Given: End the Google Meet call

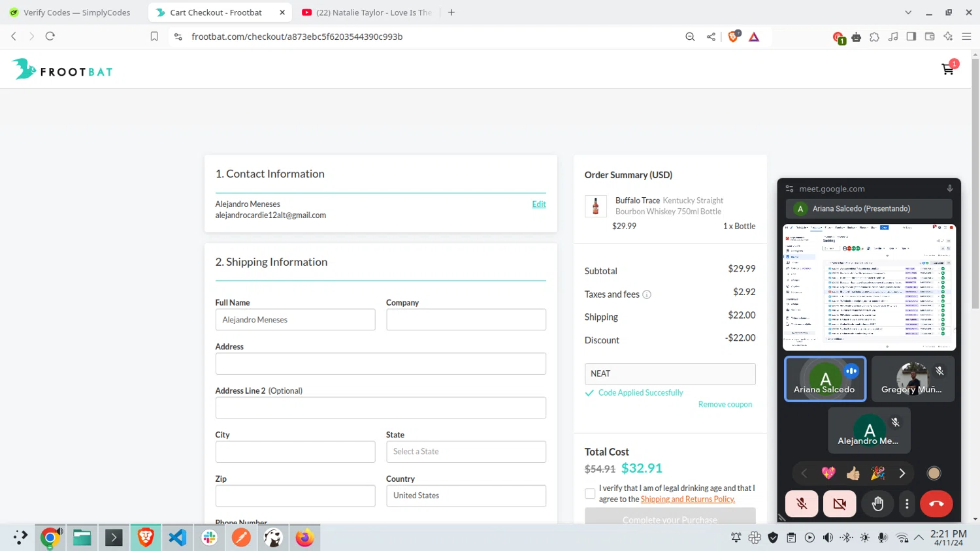Looking at the screenshot, I should tap(936, 503).
